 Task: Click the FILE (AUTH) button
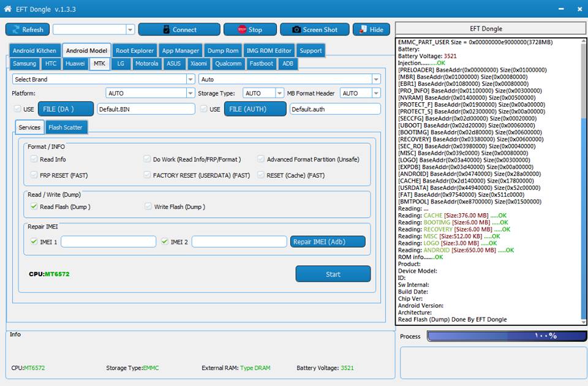pos(255,109)
